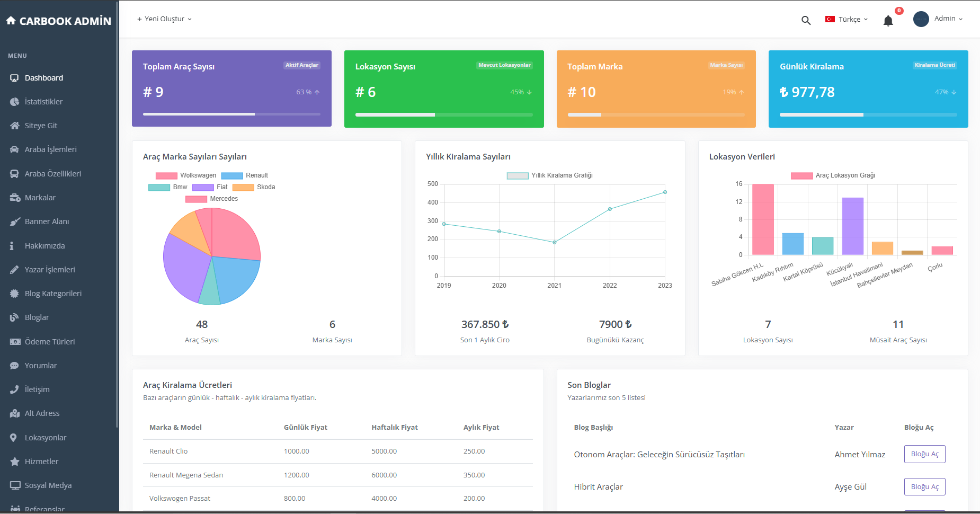Click the Hizmetler star icon
The height and width of the screenshot is (514, 980).
click(x=15, y=462)
